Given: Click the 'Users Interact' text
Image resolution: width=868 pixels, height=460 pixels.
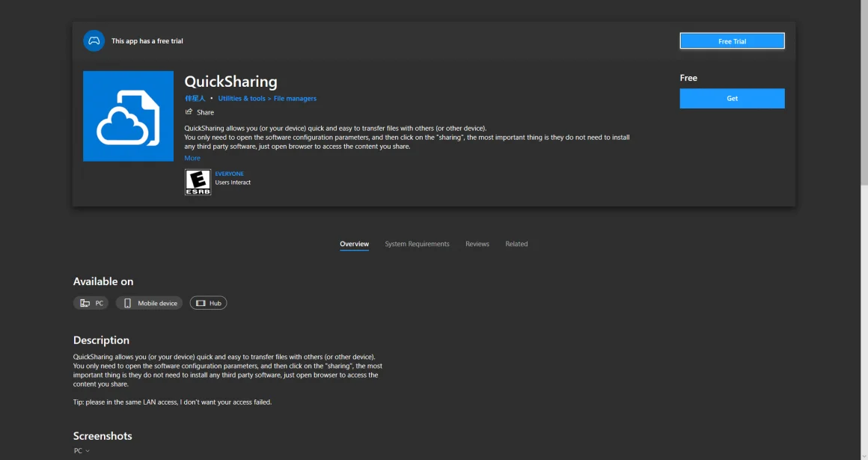Looking at the screenshot, I should coord(233,183).
